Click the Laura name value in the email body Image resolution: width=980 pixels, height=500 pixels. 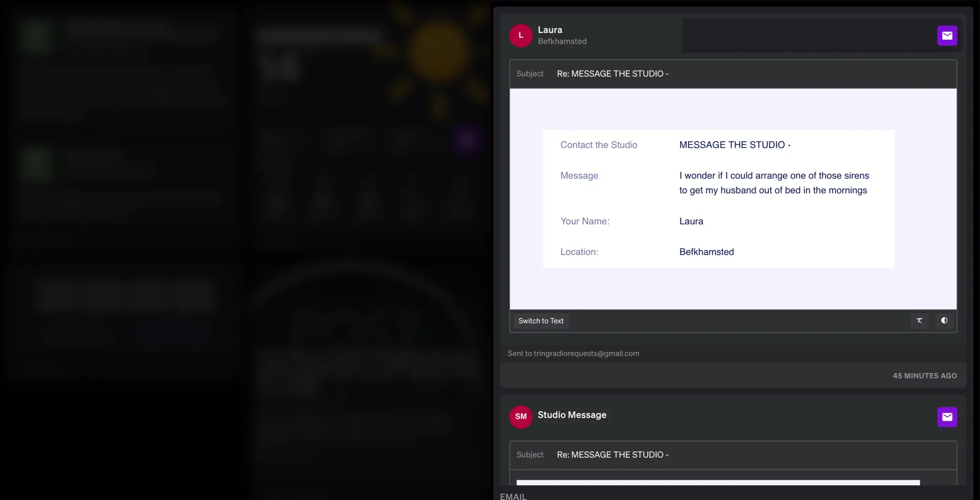[x=691, y=221]
